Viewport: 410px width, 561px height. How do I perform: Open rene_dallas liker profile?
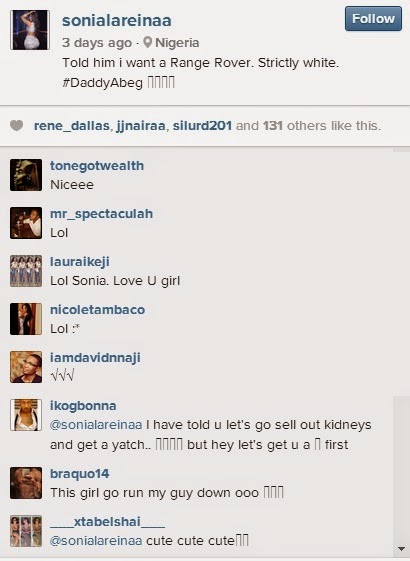[x=72, y=126]
